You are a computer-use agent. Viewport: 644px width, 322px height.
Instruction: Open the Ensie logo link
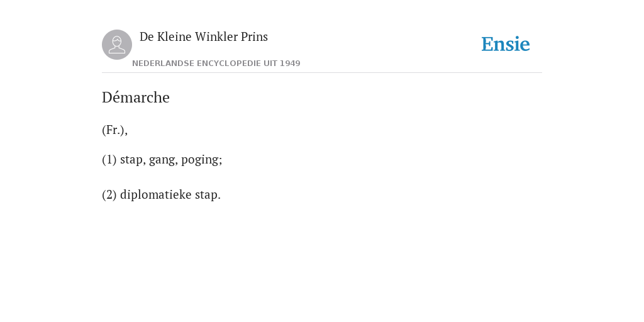coord(506,44)
